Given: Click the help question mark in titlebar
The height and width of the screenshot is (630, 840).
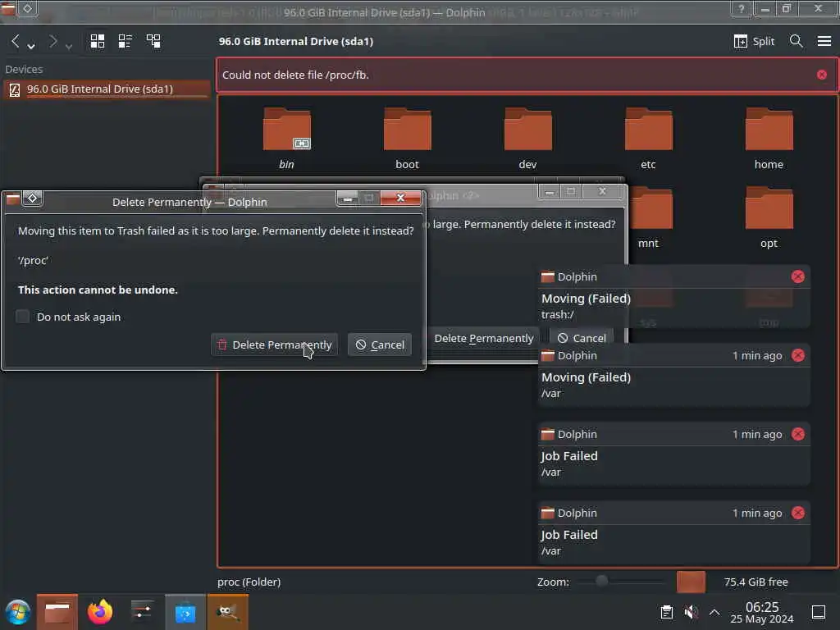Looking at the screenshot, I should 742,8.
